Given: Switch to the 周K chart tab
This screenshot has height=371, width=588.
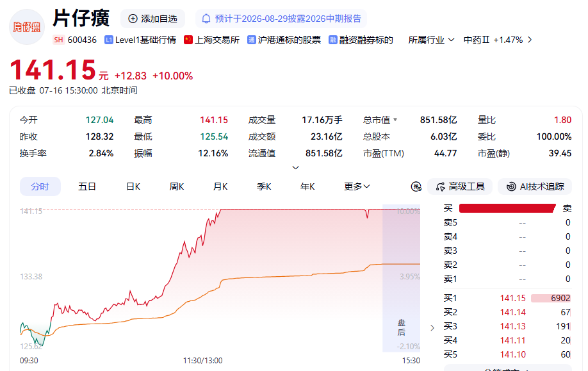Looking at the screenshot, I should point(177,186).
